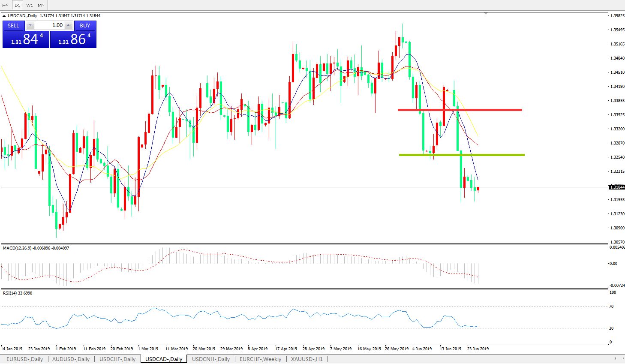Click the volume field showing 1.00
This screenshot has height=364, width=625.
[x=49, y=25]
